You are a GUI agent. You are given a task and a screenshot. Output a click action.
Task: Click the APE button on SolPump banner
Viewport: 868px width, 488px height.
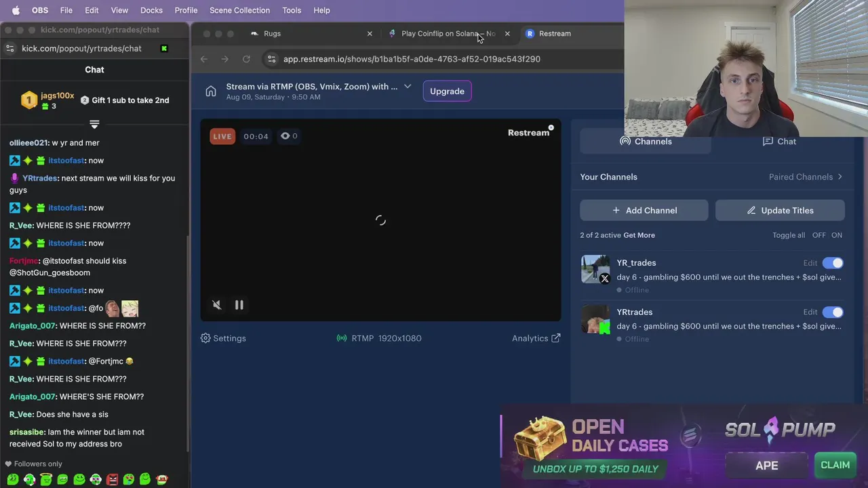[767, 466]
